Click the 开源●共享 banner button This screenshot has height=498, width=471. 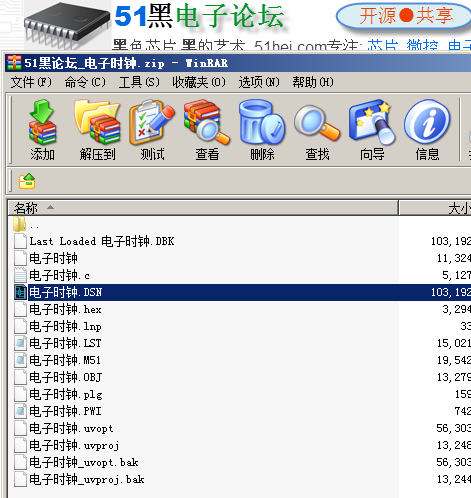(x=404, y=16)
